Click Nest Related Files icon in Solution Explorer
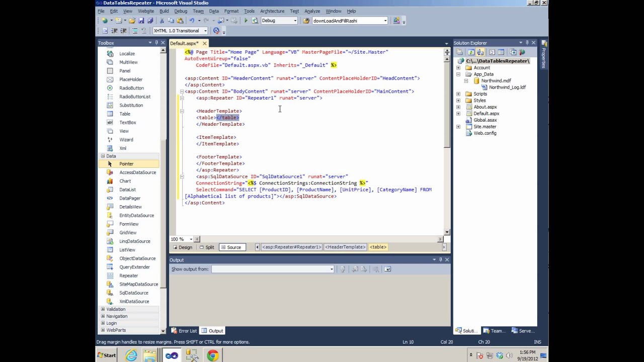This screenshot has width=644, height=362. tap(480, 52)
